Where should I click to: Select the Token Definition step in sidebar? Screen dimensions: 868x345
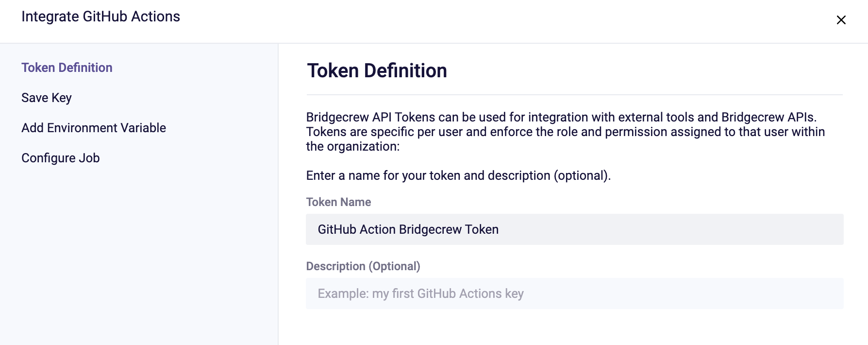(x=67, y=68)
